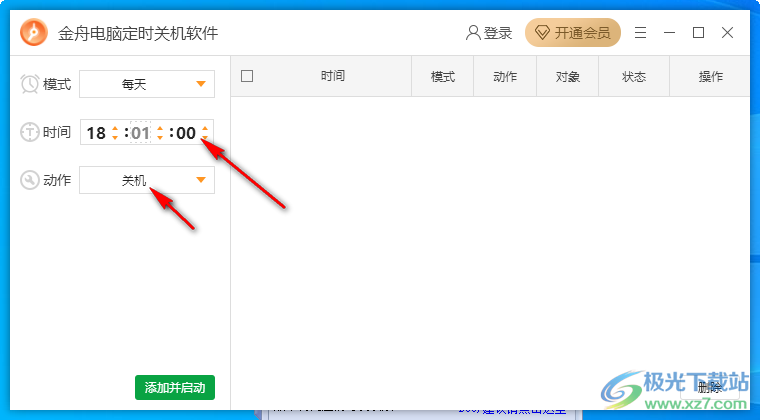Click the wrench icon beside 动作
This screenshot has width=760, height=420.
click(30, 180)
